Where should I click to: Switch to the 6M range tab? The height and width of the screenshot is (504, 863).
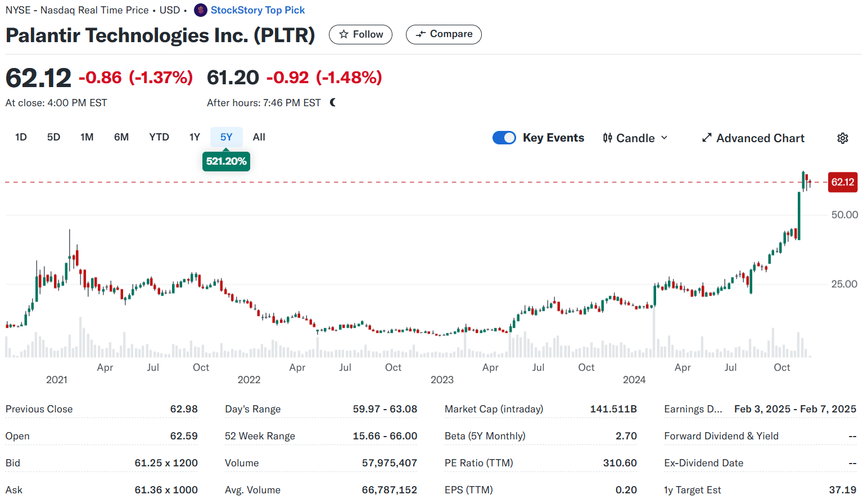click(121, 137)
